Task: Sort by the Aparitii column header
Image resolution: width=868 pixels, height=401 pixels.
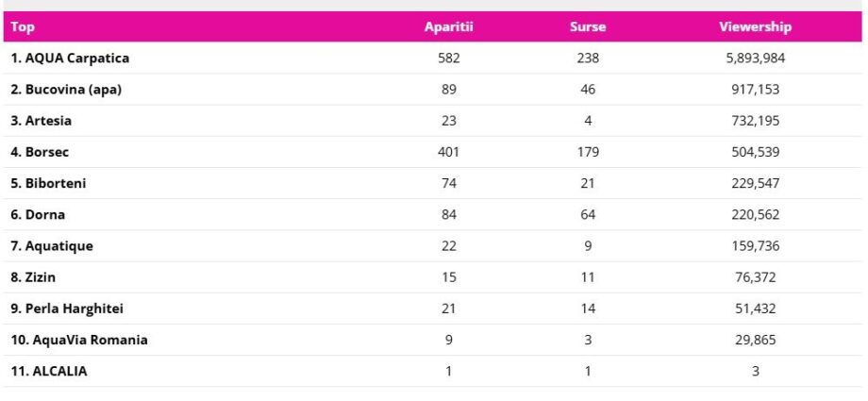Action: point(448,27)
